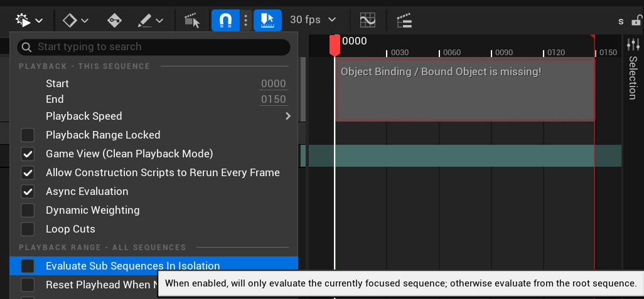The height and width of the screenshot is (299, 644).
Task: Open the 30 fps frame rate dropdown
Action: (313, 19)
